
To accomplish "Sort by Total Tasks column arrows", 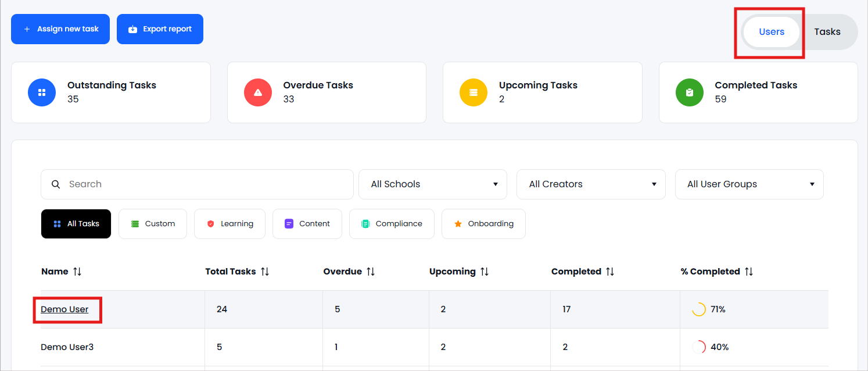I will pos(265,272).
